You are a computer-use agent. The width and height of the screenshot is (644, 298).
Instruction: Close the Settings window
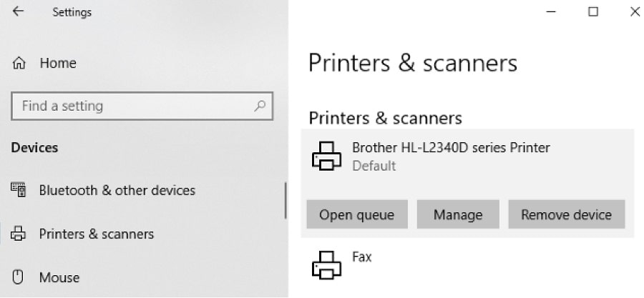tap(635, 12)
